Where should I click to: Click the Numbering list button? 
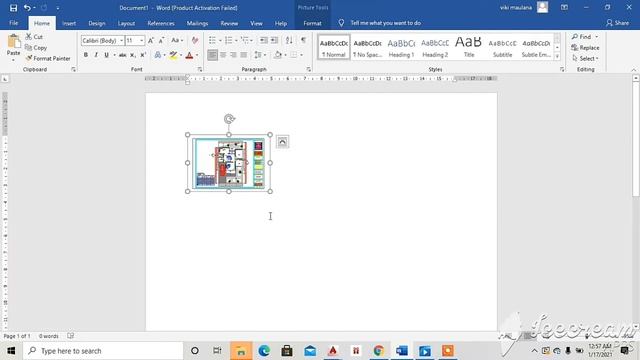tap(229, 40)
